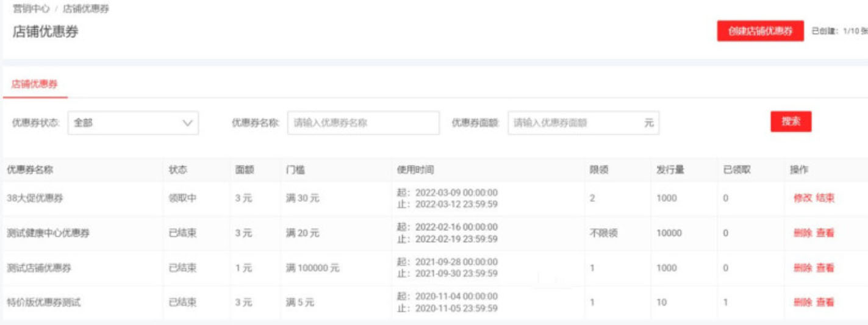
Task: Click the 操作 column header
Action: pyautogui.click(x=798, y=170)
